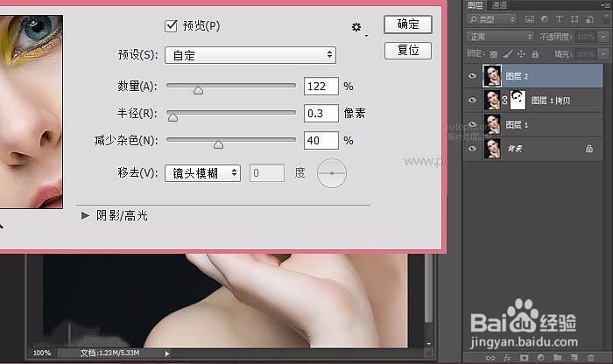Filter layers by smart object icon
The height and width of the screenshot is (364, 613).
pyautogui.click(x=589, y=18)
